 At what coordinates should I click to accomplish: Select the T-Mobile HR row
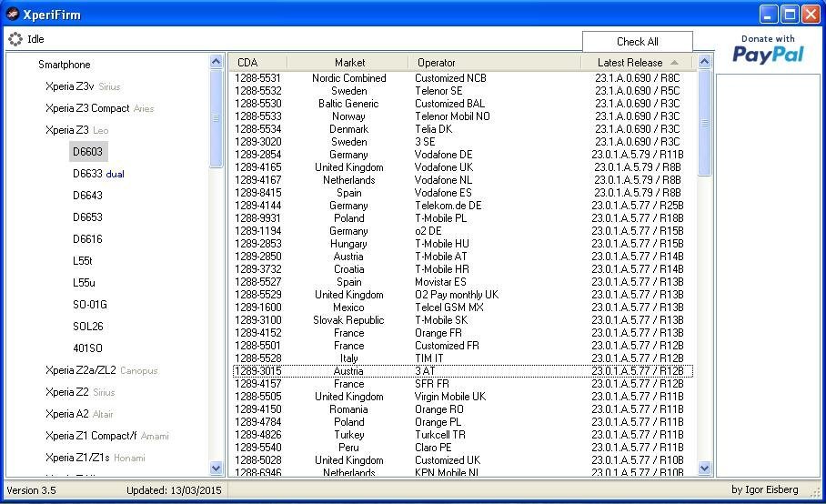point(462,269)
